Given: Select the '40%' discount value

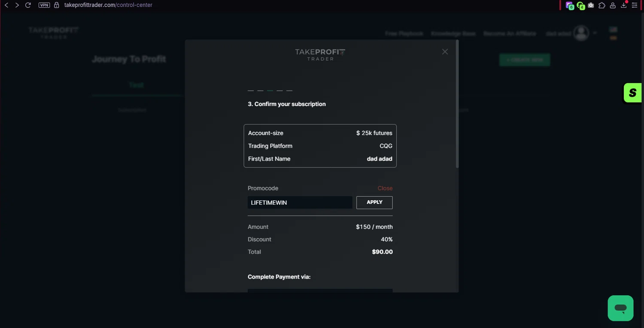Looking at the screenshot, I should click(x=387, y=239).
